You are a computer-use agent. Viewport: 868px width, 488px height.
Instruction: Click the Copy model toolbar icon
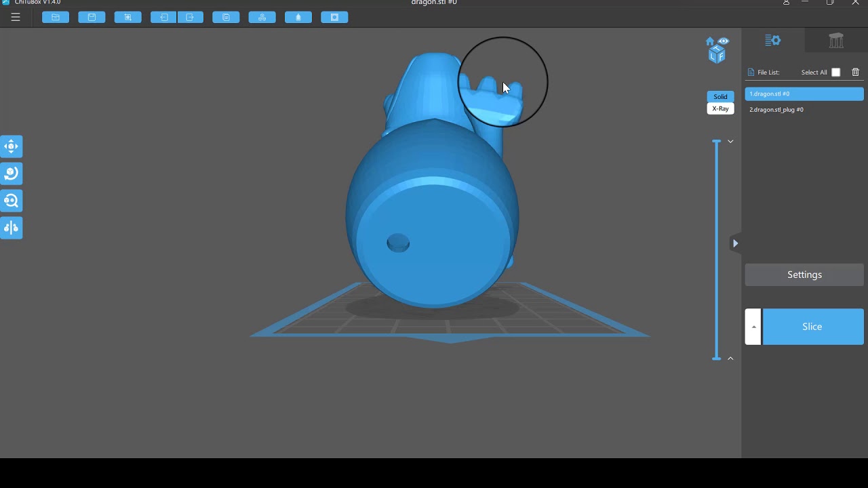click(x=226, y=17)
